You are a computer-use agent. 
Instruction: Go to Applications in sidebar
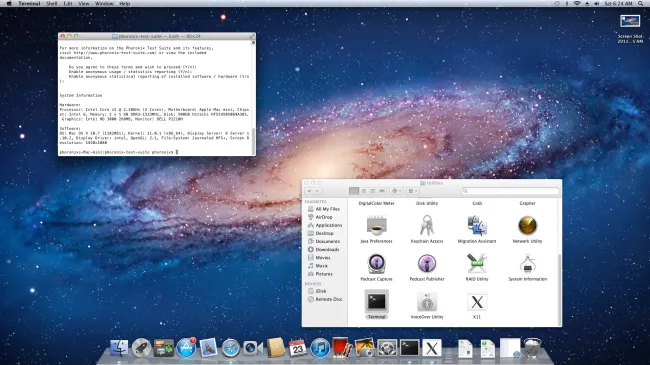tap(325, 225)
